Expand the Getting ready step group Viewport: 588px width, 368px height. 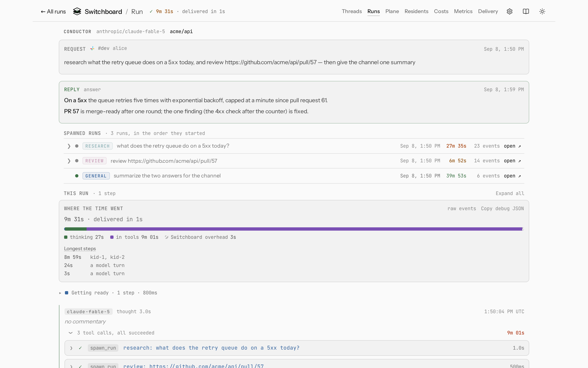(x=60, y=293)
